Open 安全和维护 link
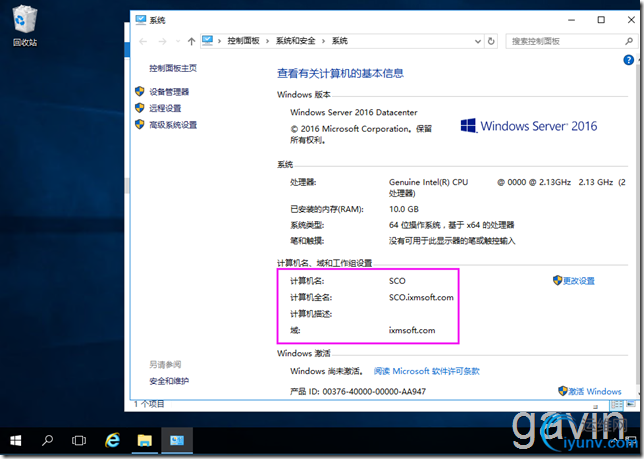Viewport: 644px width, 459px height. coord(169,381)
